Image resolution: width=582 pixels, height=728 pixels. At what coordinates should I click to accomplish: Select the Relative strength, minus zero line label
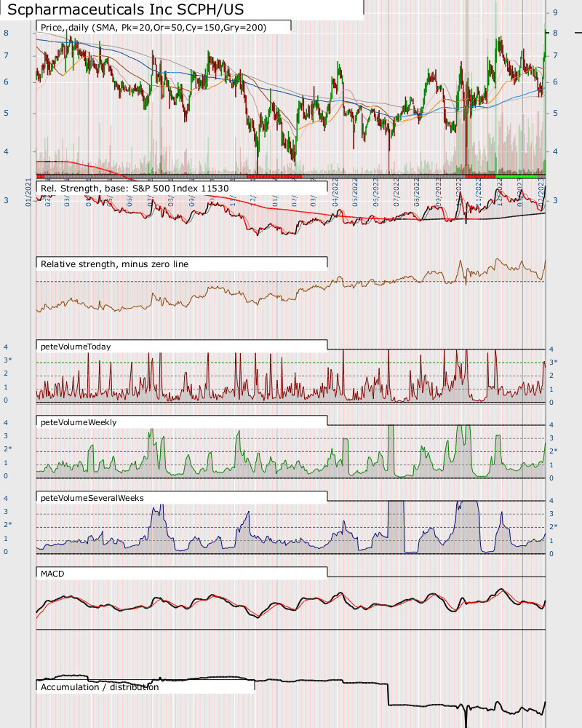(x=115, y=264)
